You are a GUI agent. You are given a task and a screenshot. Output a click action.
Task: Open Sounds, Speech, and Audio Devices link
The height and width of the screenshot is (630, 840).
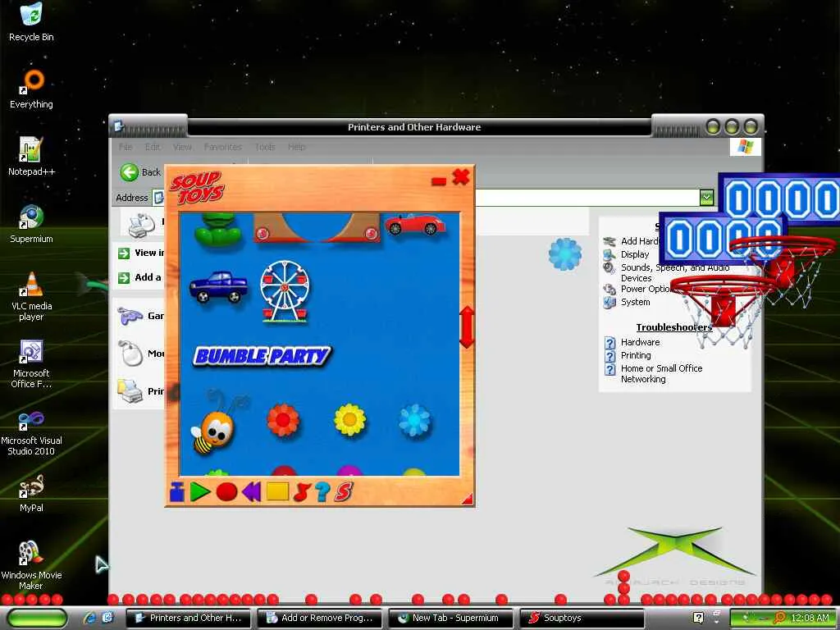click(x=674, y=272)
